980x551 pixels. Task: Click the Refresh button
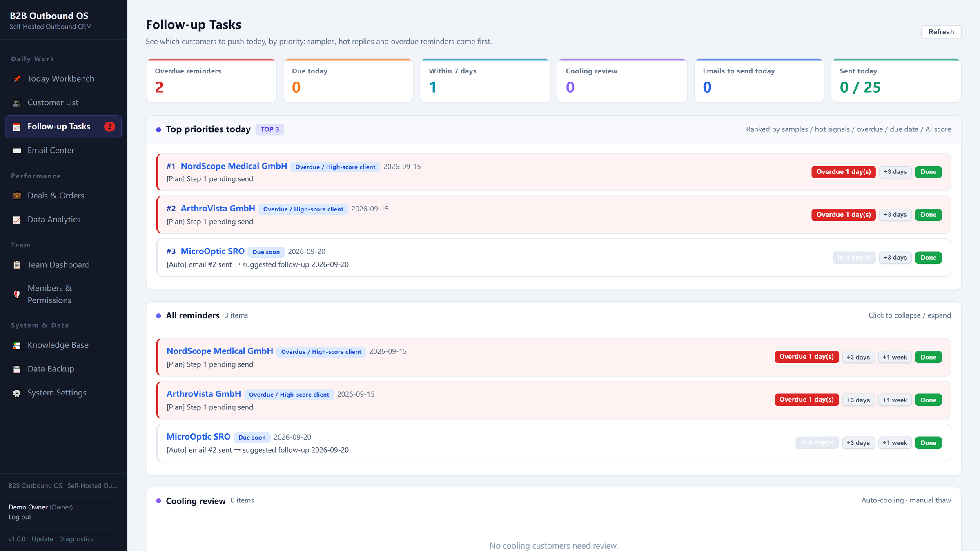point(941,32)
